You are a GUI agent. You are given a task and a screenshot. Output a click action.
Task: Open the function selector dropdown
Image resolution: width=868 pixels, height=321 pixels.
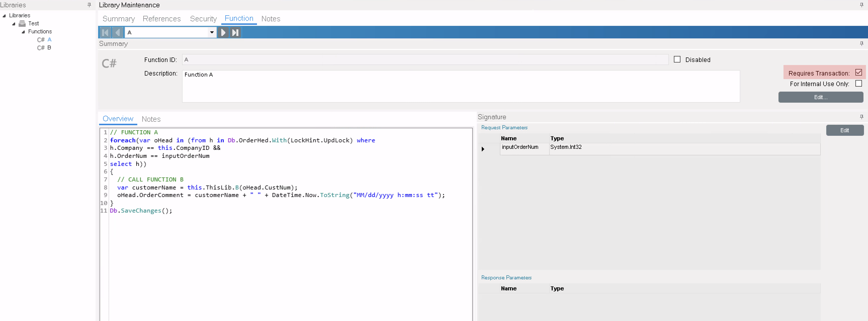tap(212, 33)
